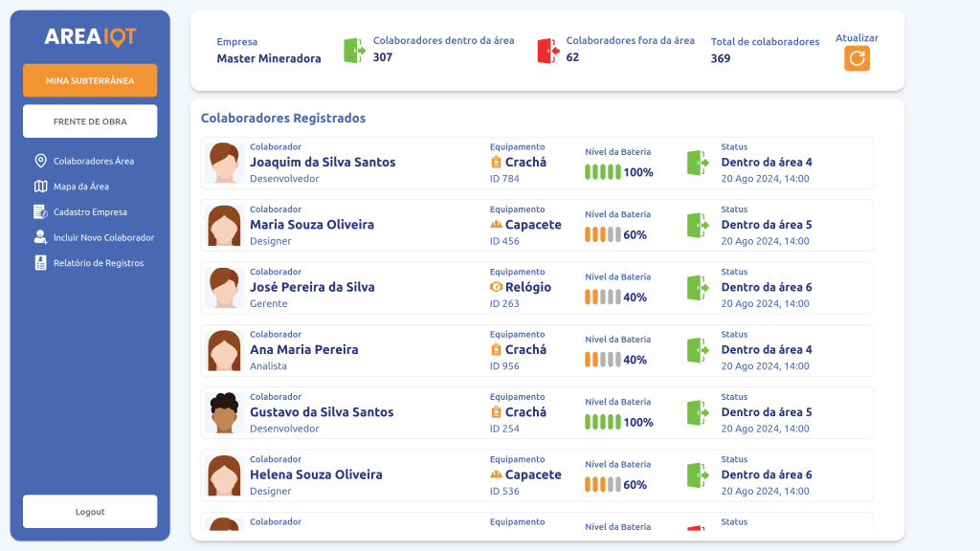Click the orange Atualizar refresh icon
The height and width of the screenshot is (551, 980).
point(857,59)
